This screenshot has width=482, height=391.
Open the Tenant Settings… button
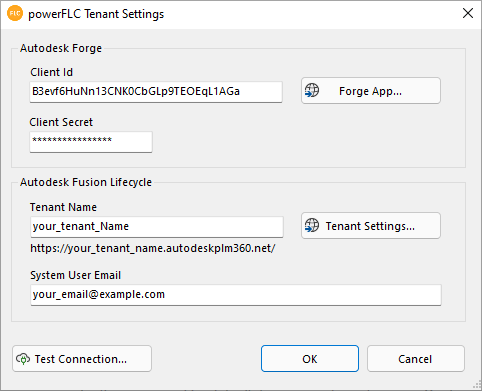click(371, 226)
